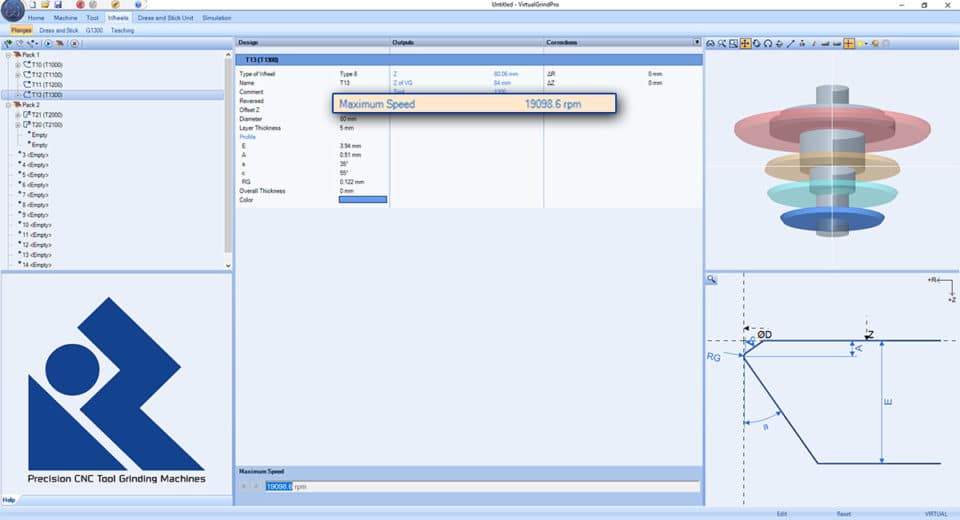This screenshot has width=960, height=520.
Task: Click the second wheel tree toolbar icon
Action: [20, 43]
